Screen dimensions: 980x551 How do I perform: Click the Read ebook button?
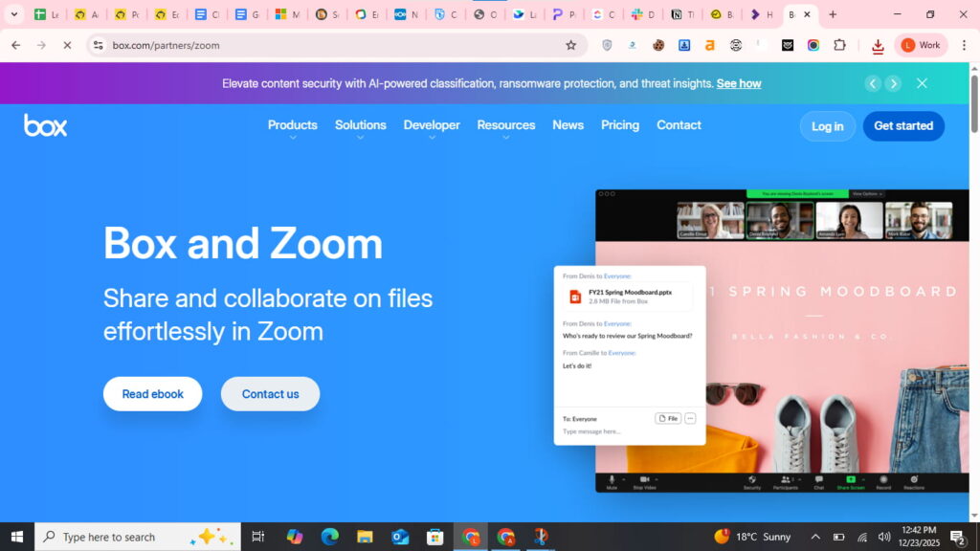click(x=152, y=394)
